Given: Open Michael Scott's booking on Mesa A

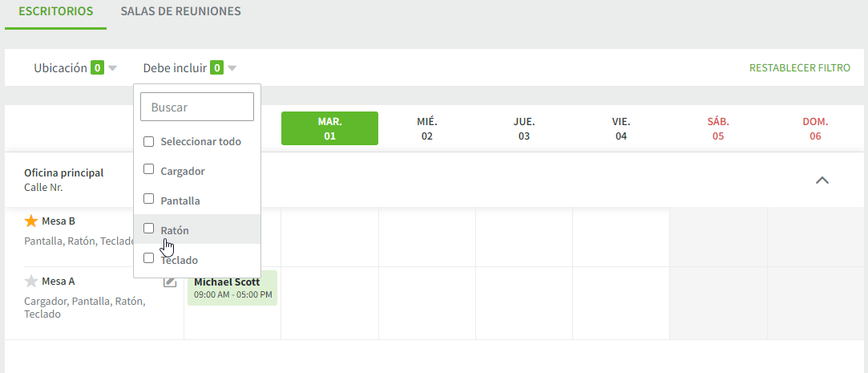Looking at the screenshot, I should (233, 287).
